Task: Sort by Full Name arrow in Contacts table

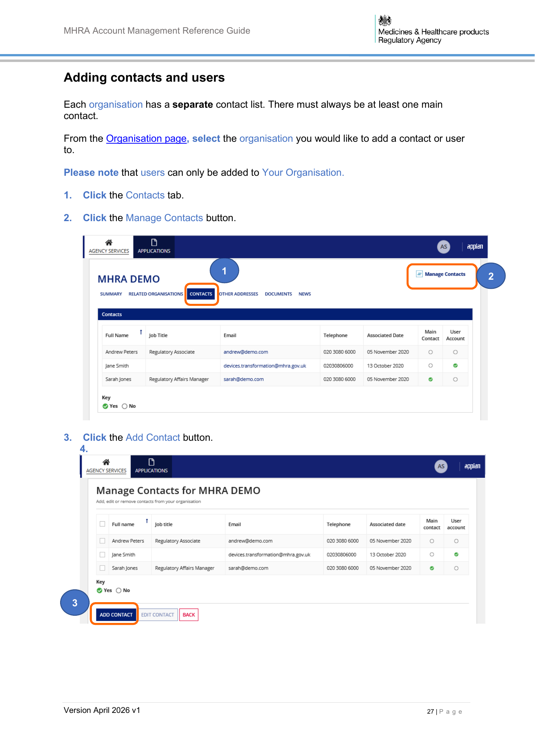Action: [x=141, y=332]
